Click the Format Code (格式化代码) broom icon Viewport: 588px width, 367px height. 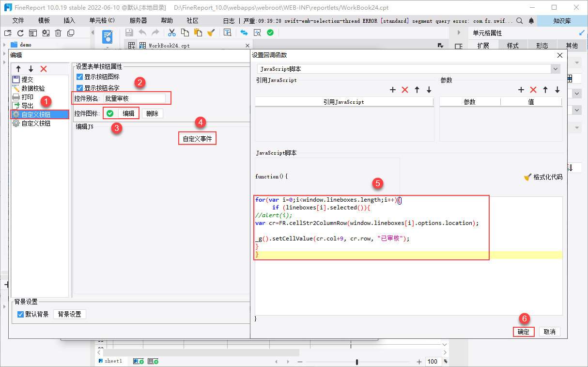click(528, 177)
